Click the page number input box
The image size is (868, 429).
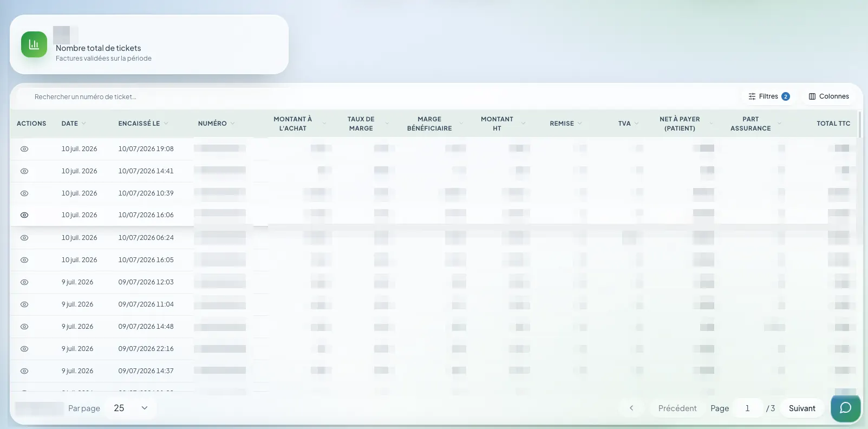pos(748,408)
